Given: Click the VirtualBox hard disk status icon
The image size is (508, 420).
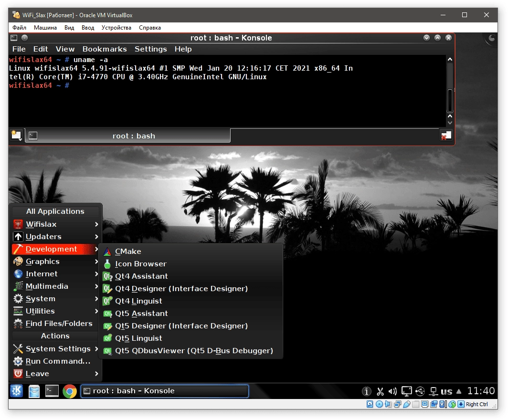Looking at the screenshot, I should point(370,404).
